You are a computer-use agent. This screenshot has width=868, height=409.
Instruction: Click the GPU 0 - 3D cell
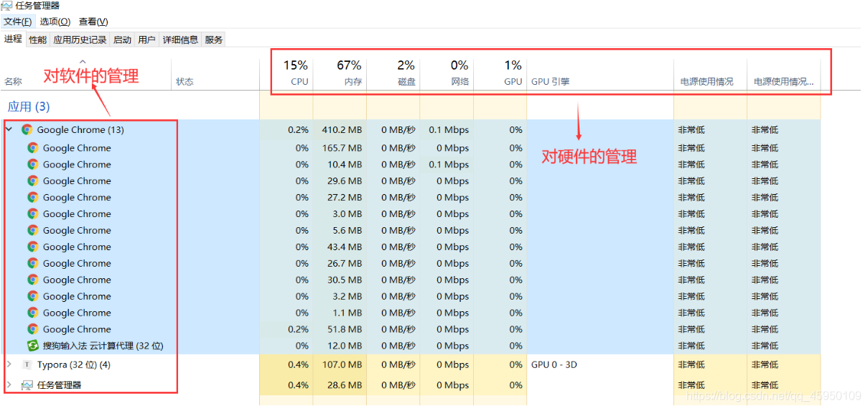(x=554, y=365)
